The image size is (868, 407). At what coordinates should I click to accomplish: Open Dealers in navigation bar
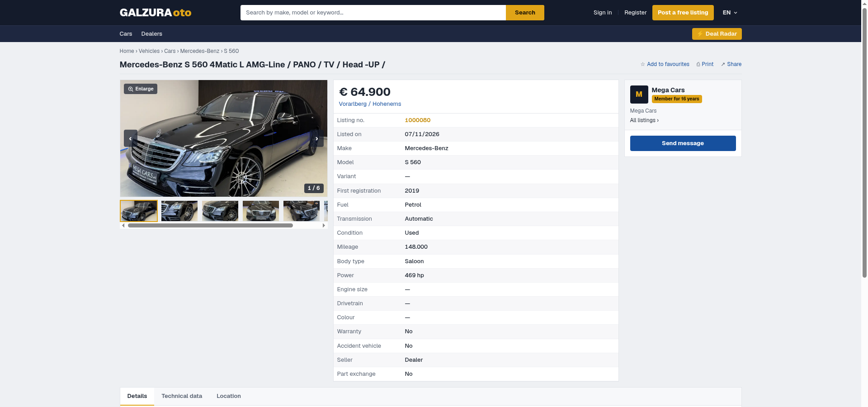[151, 34]
